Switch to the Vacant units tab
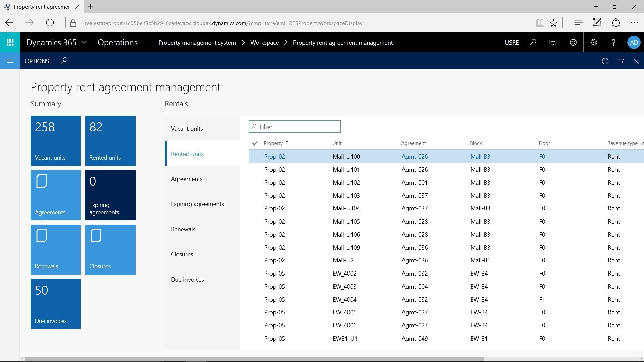The image size is (644, 362). coord(187,129)
